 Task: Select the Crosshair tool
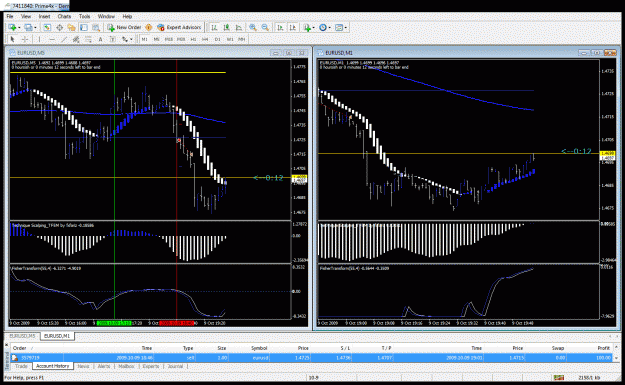coord(25,39)
